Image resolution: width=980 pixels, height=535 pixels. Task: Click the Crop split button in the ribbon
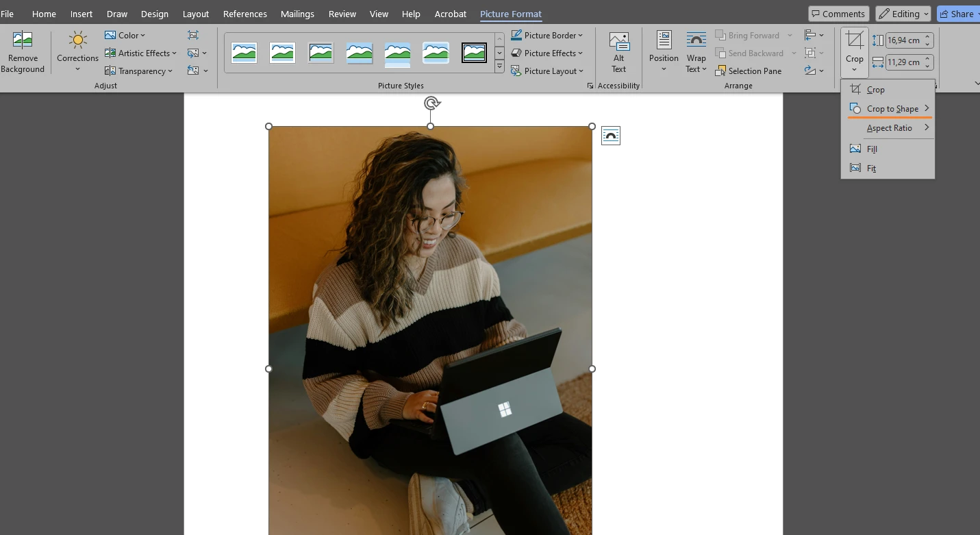click(x=855, y=52)
